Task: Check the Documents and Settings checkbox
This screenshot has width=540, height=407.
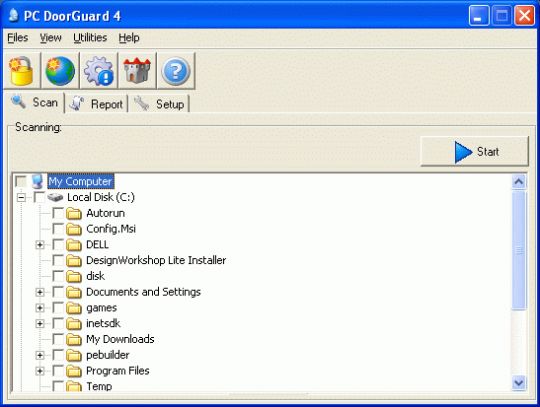Action: coord(58,292)
